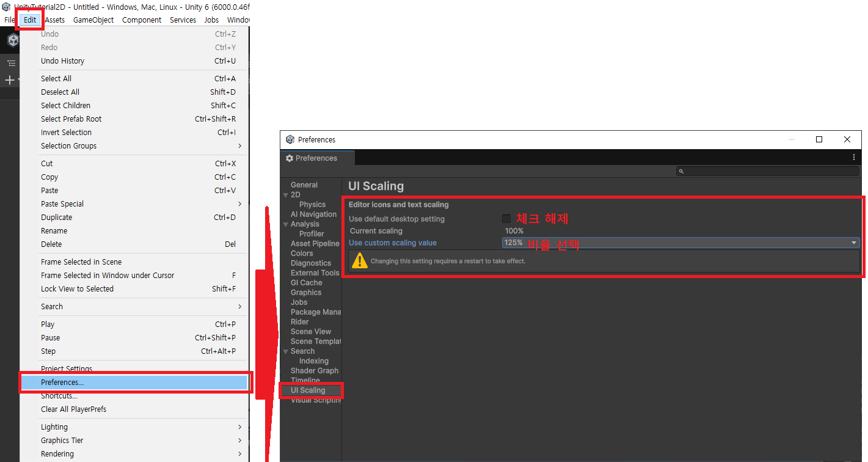The image size is (868, 462).
Task: Choose Clear All PlayerPrefs
Action: tap(134, 409)
